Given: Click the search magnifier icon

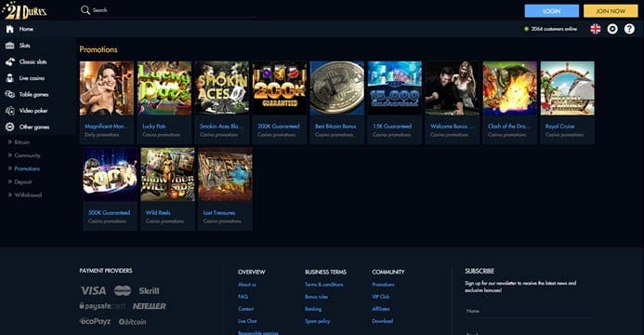Looking at the screenshot, I should click(85, 10).
